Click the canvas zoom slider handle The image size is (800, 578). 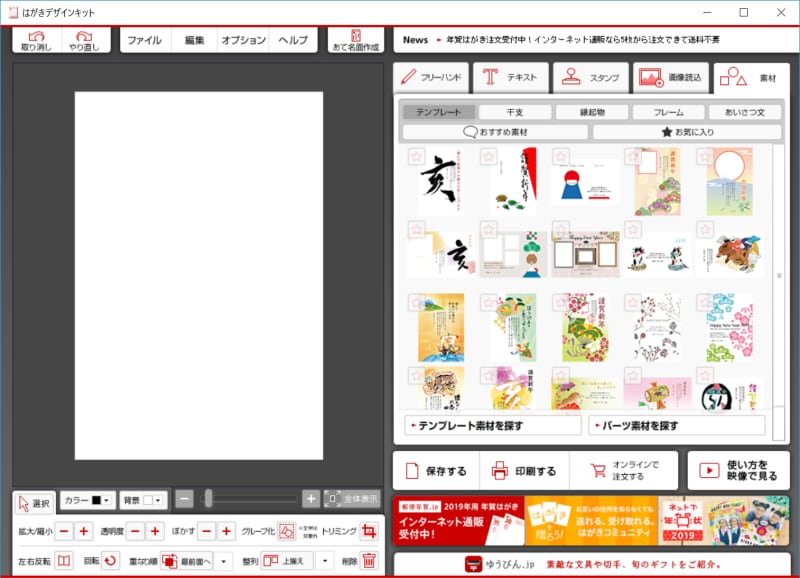click(207, 500)
